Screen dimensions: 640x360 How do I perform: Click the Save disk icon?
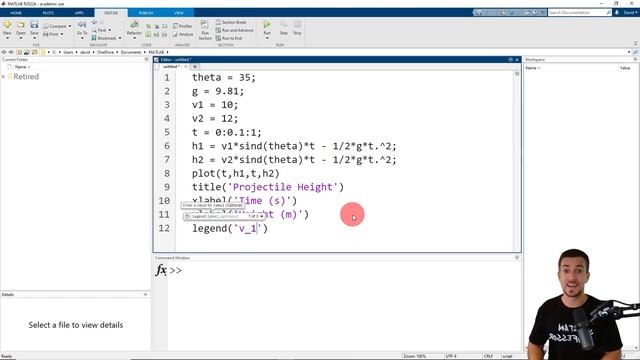(34, 24)
